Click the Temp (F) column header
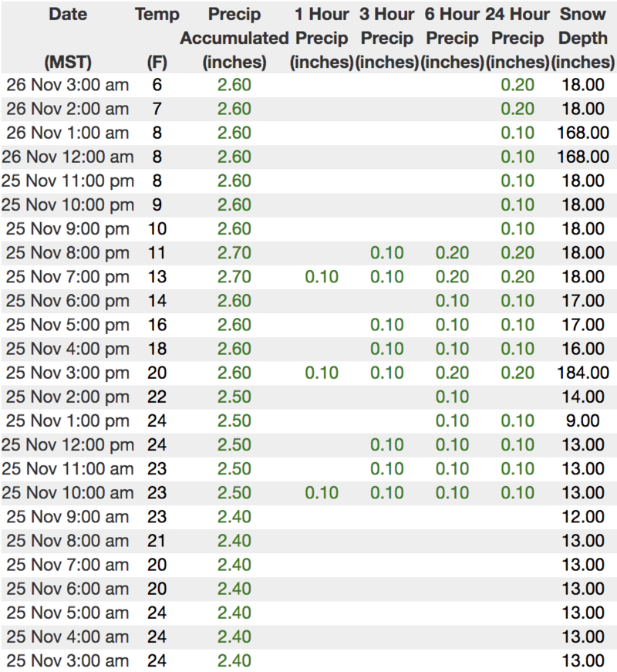This screenshot has width=617, height=672. [157, 37]
